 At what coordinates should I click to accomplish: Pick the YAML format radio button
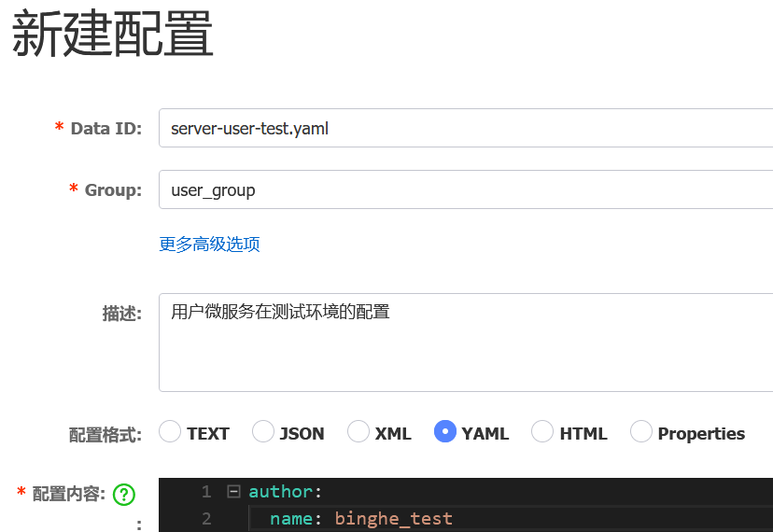445,432
